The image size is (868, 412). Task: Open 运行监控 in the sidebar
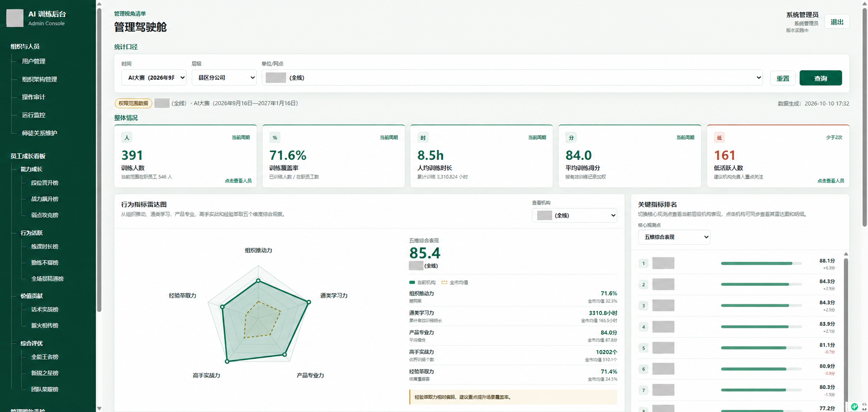pos(33,115)
